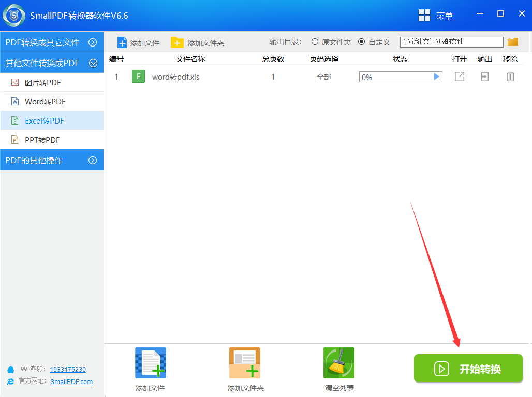Open QQ customer service number 1933175230
This screenshot has width=532, height=397.
tap(68, 369)
